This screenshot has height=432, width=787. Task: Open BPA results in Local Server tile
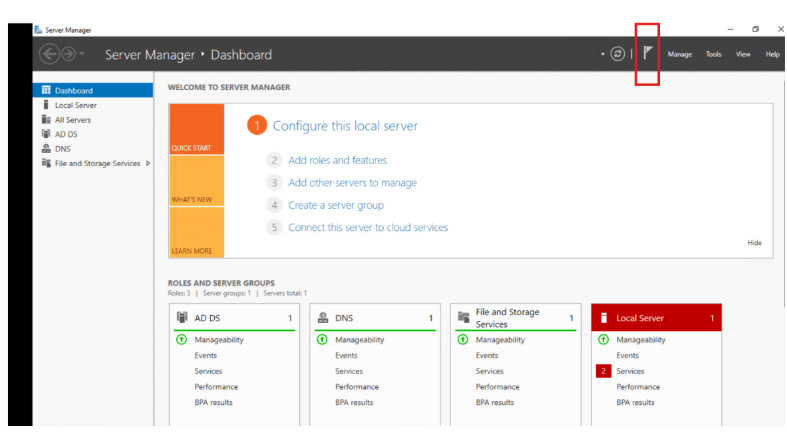(635, 402)
